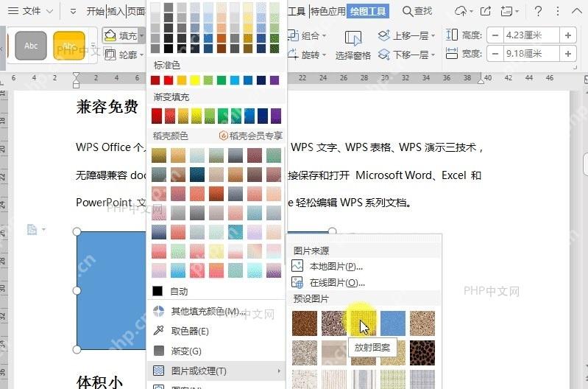
Task: Decrease the height with minus button
Action: (495, 35)
